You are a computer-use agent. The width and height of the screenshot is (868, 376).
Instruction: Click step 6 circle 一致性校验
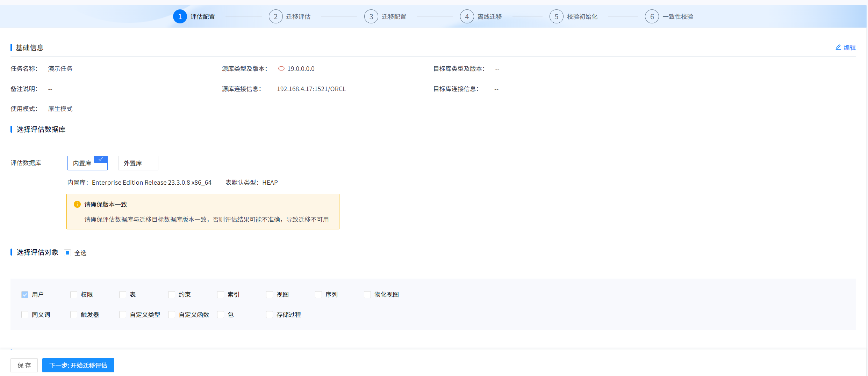tap(652, 16)
